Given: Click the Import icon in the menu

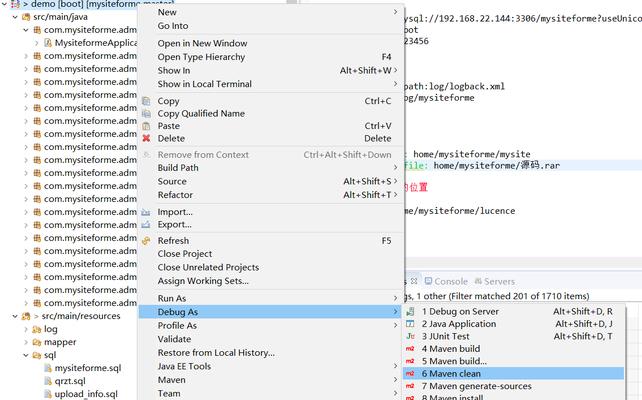Looking at the screenshot, I should 147,212.
